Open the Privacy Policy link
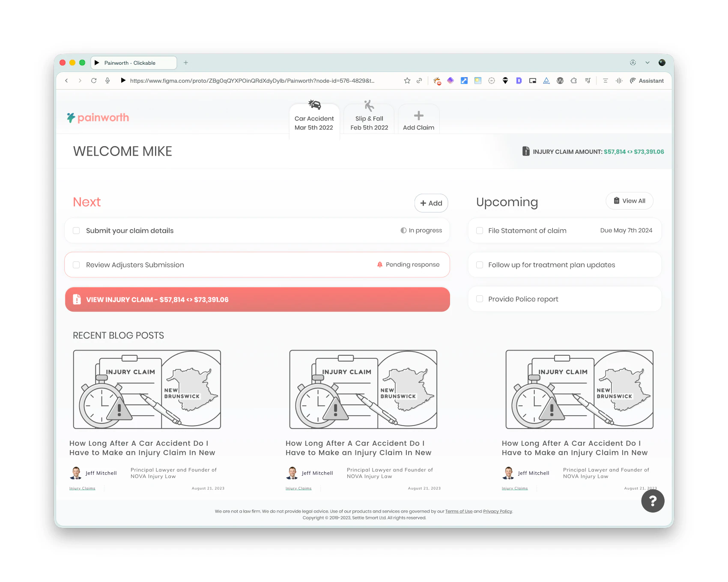728x582 pixels. (498, 511)
